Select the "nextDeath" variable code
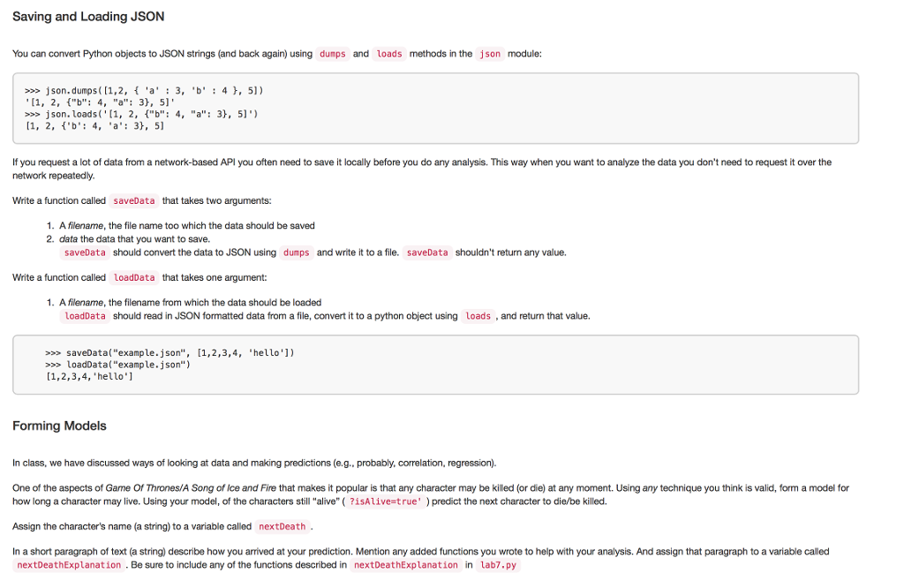 [282, 526]
